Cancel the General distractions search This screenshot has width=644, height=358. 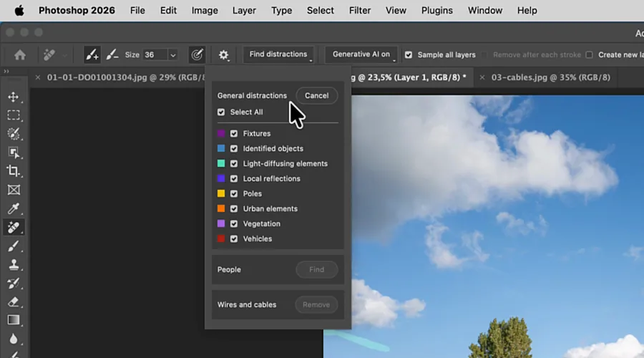pyautogui.click(x=317, y=95)
